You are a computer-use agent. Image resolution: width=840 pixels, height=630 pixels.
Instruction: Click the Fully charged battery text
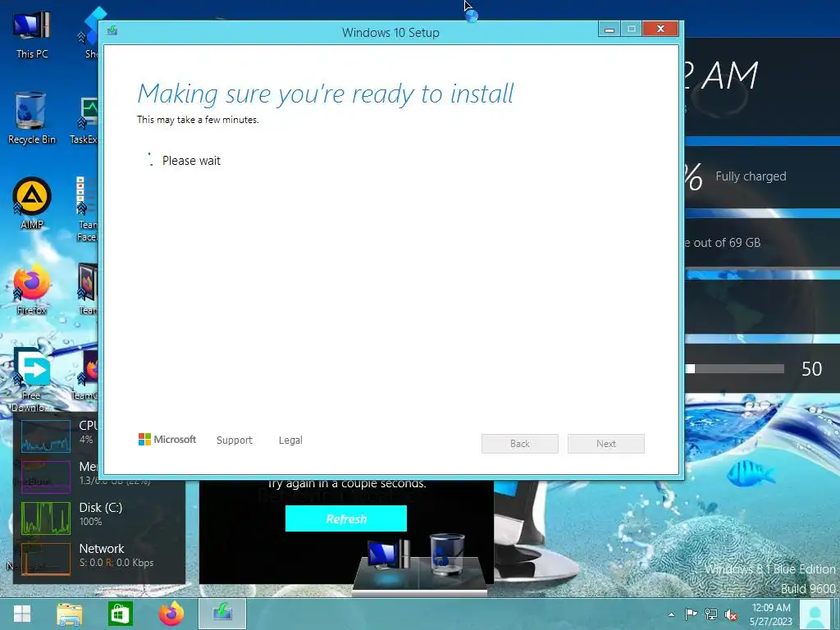coord(751,176)
